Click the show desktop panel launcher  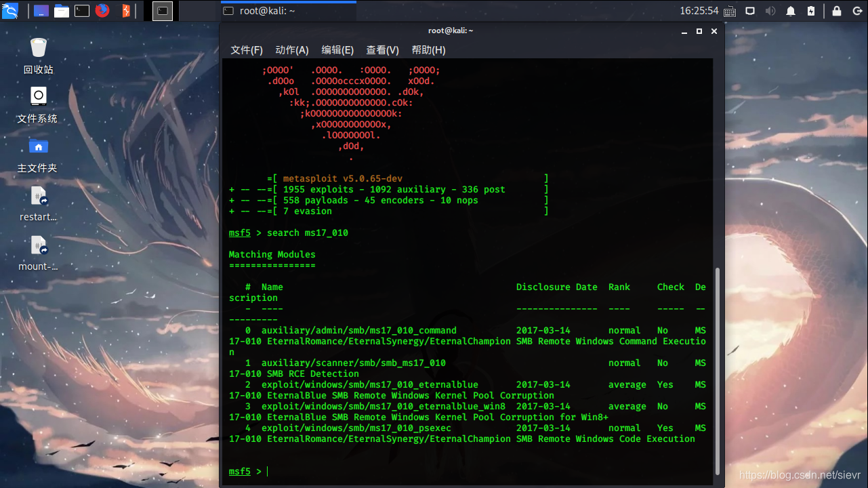click(x=41, y=11)
